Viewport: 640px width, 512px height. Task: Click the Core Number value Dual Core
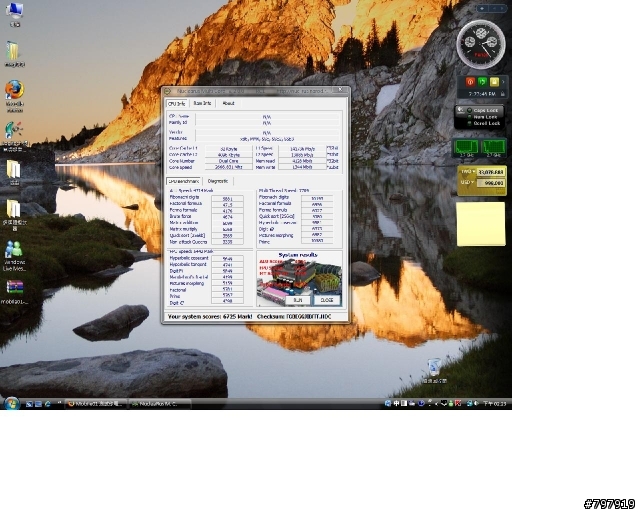[x=229, y=161]
